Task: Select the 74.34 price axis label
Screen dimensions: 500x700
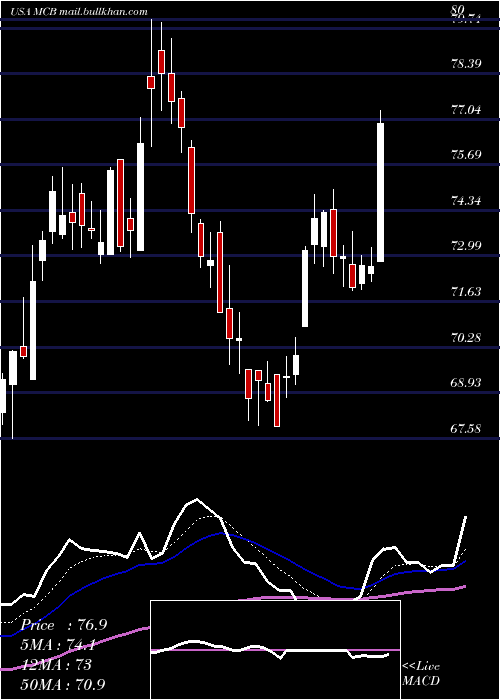Action: pyautogui.click(x=467, y=201)
